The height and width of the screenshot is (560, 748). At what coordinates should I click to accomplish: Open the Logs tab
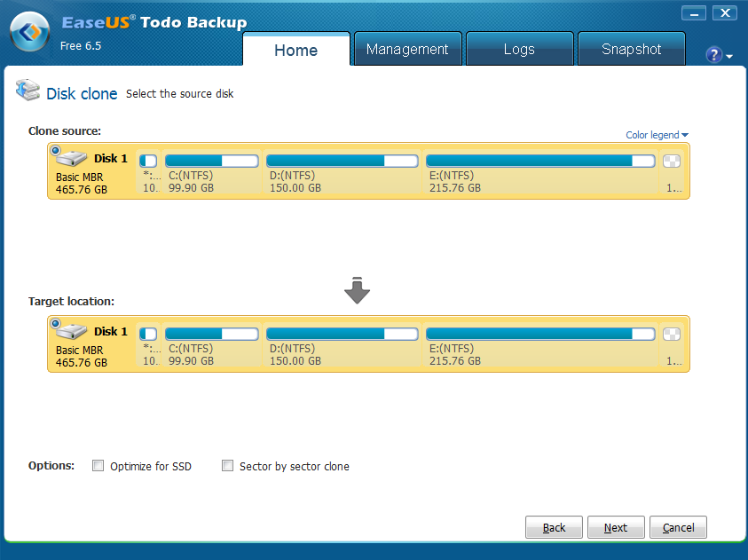[x=519, y=49]
